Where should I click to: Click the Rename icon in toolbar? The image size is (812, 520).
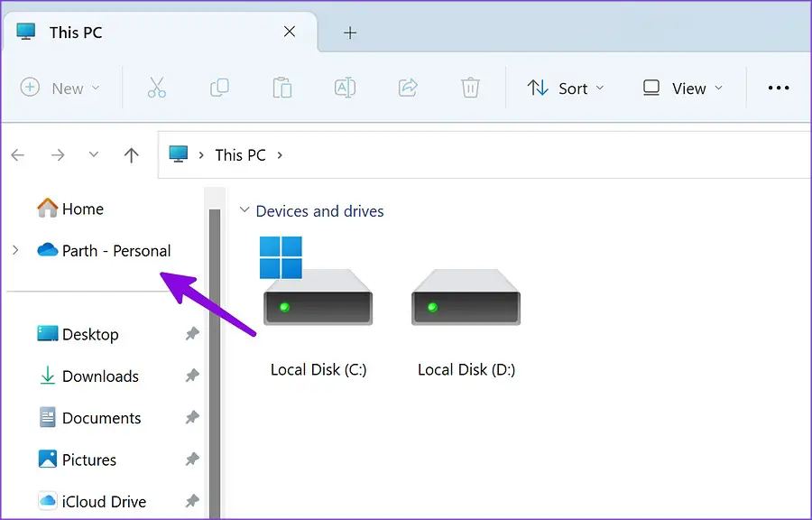pos(345,88)
